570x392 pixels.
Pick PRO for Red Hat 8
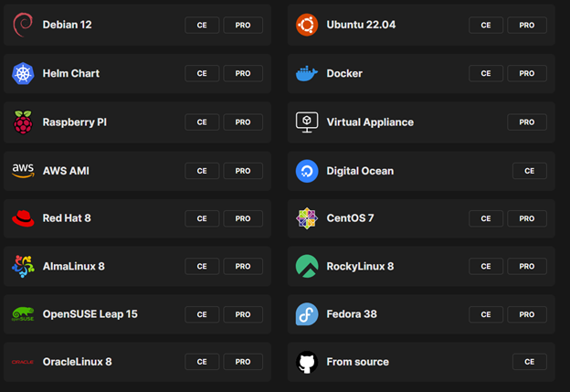tap(243, 218)
